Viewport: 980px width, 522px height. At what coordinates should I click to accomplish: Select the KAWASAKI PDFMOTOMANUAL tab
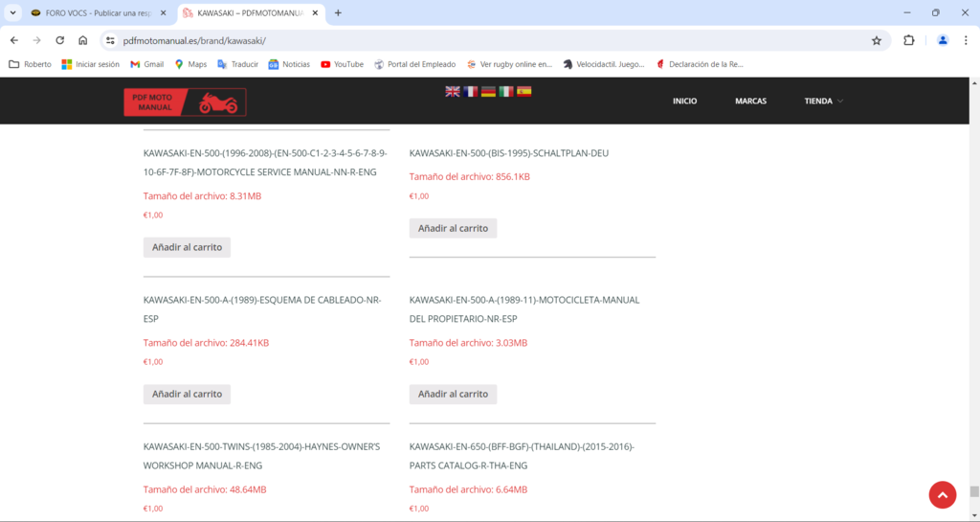(x=252, y=12)
